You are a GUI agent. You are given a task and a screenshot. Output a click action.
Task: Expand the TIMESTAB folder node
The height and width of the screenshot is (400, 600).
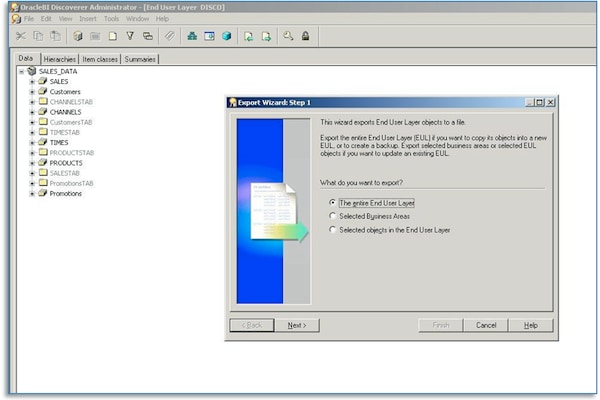click(x=32, y=132)
